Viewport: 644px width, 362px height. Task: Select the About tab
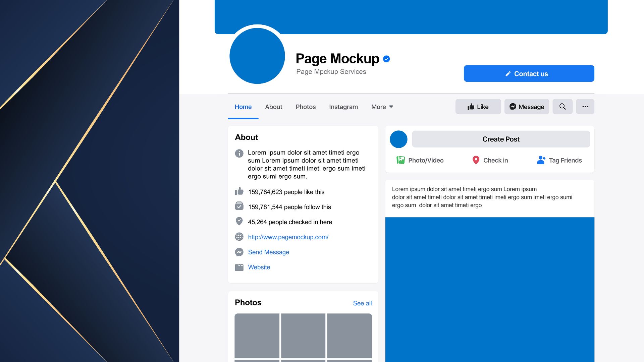[274, 107]
